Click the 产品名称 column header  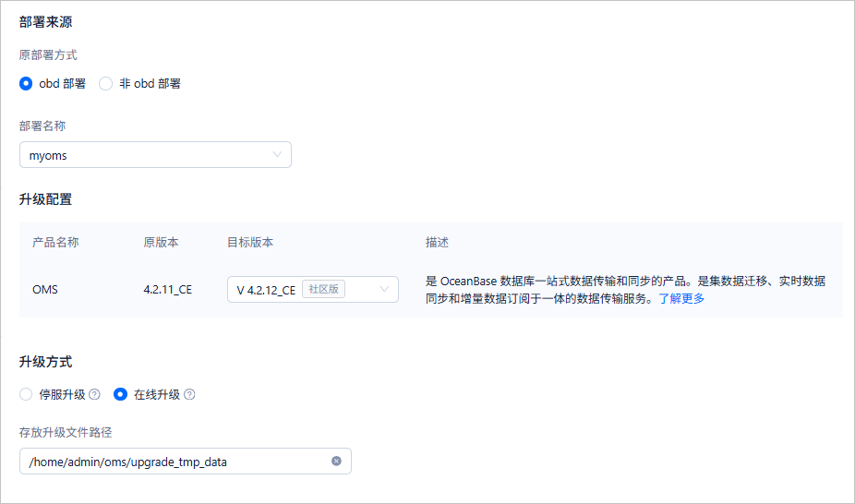(x=55, y=243)
